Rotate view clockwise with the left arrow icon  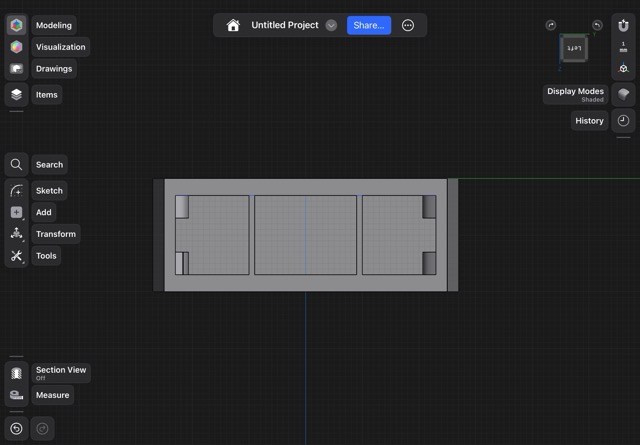point(551,25)
